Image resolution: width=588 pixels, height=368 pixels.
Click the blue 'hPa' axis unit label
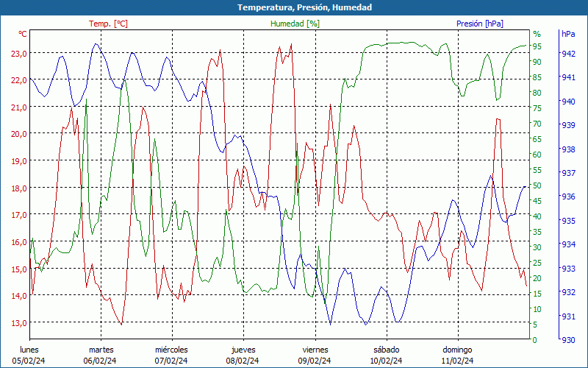coord(568,34)
